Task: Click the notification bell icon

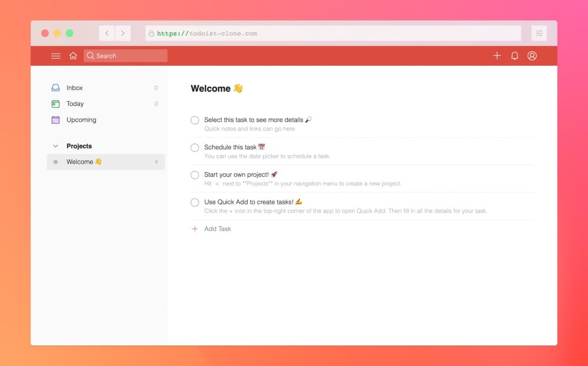Action: (514, 55)
